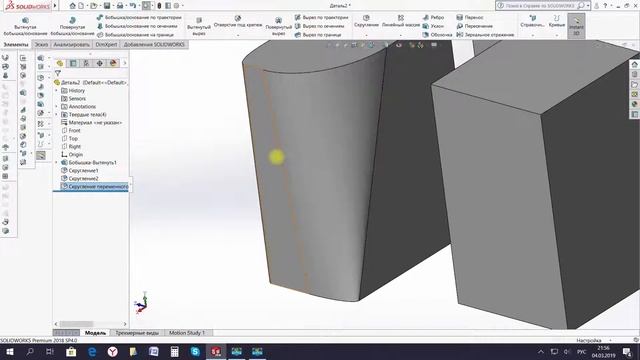Click the Undo icon
The height and width of the screenshot is (360, 640).
[x=133, y=6]
